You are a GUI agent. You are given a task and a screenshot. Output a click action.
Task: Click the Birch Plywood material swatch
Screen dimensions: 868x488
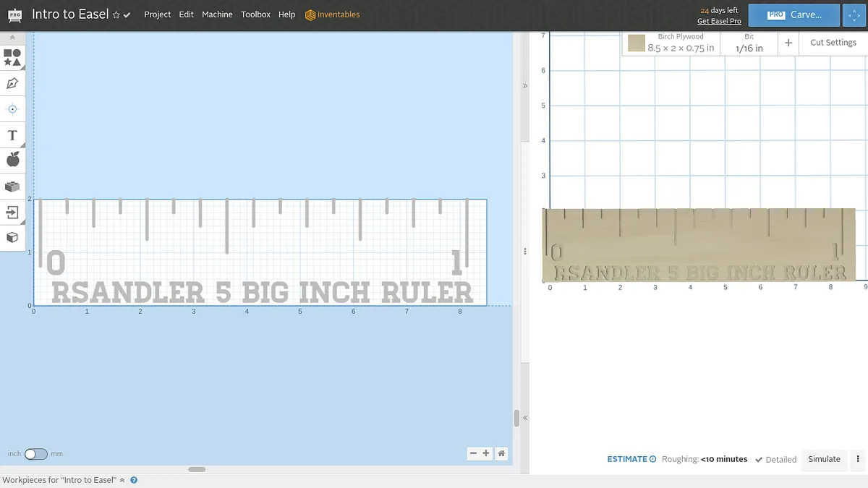637,43
